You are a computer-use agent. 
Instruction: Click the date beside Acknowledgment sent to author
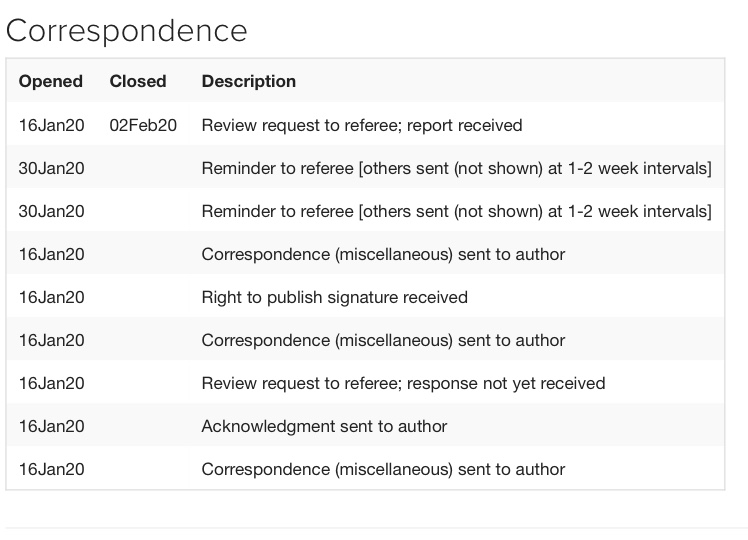click(x=52, y=426)
